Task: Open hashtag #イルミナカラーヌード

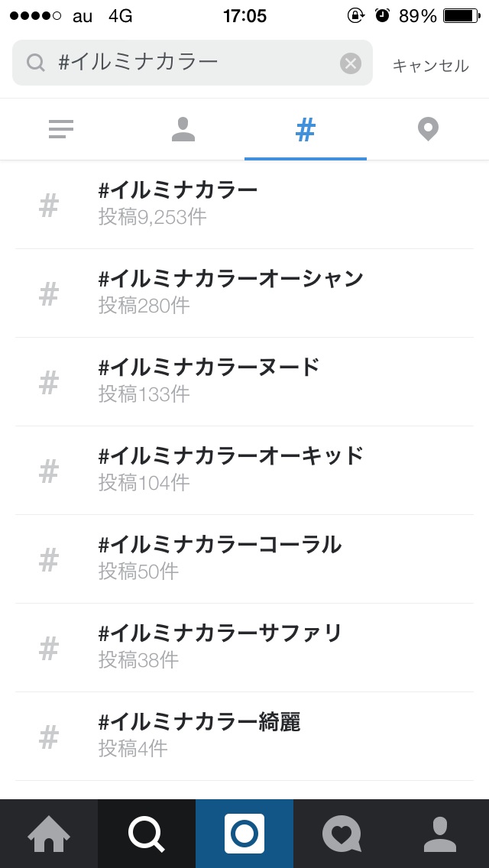Action: 244,381
